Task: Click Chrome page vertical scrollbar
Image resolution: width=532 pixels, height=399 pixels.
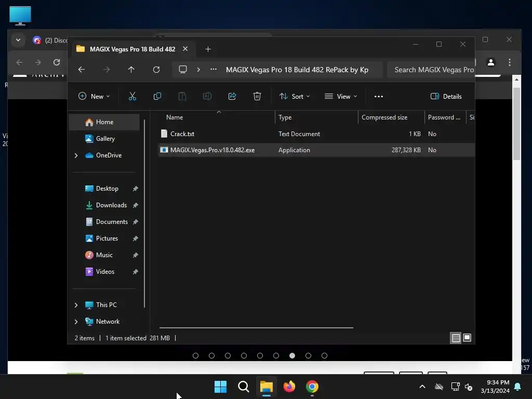Action: 516,124
